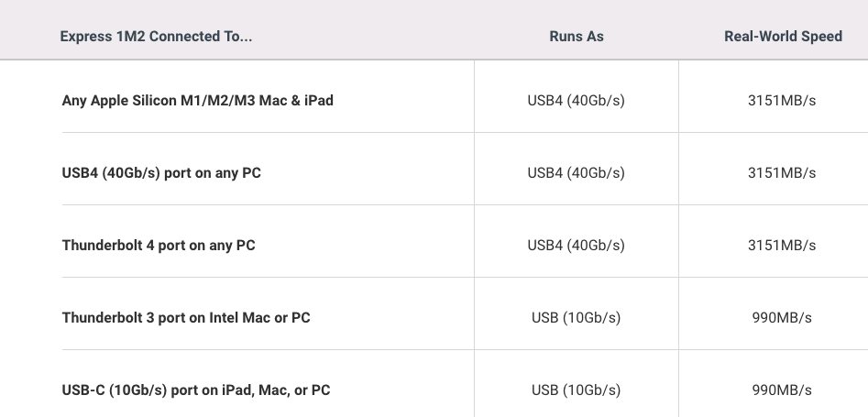Click the Runs As value in the Apple Silicon row

576,101
